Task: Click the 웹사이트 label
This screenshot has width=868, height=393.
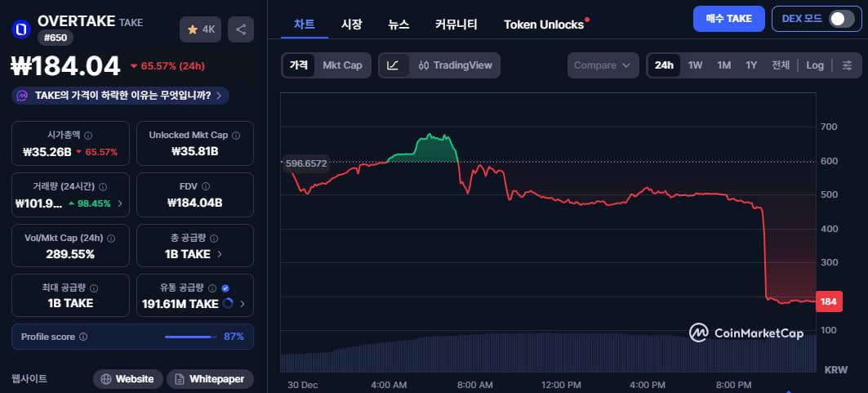Action: (x=29, y=379)
